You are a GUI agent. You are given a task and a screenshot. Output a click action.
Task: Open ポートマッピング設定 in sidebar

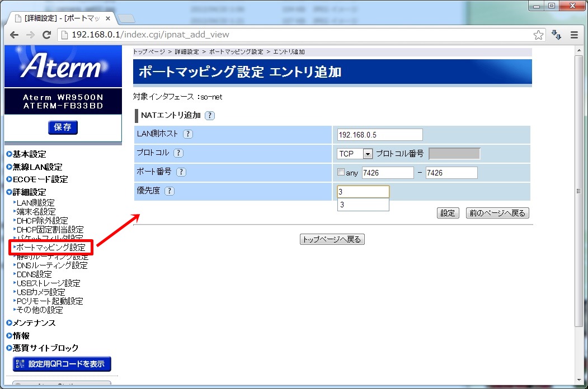(x=50, y=248)
